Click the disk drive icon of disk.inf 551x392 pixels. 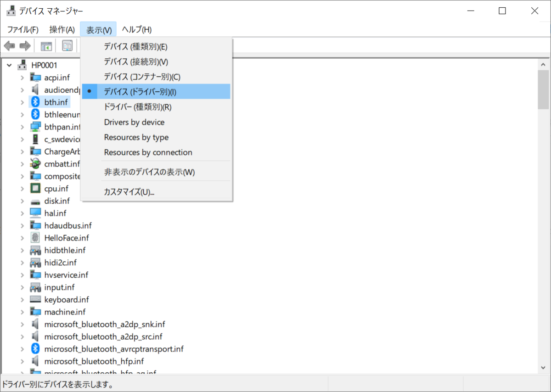35,202
